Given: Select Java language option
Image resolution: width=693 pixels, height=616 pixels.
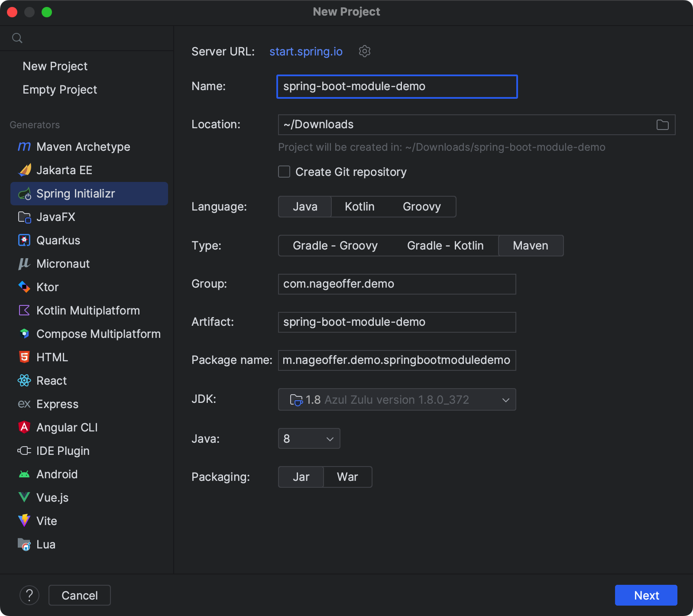Looking at the screenshot, I should click(x=305, y=207).
